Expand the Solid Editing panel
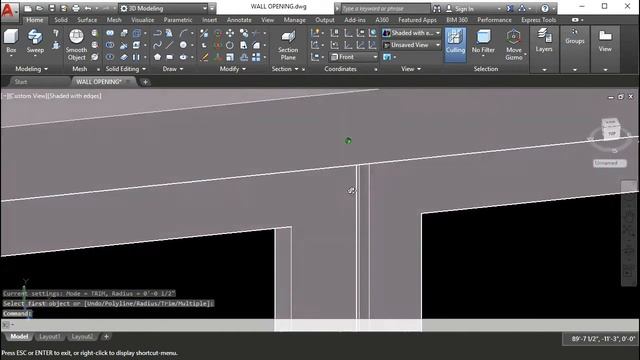This screenshot has height=360, width=640. pyautogui.click(x=126, y=69)
